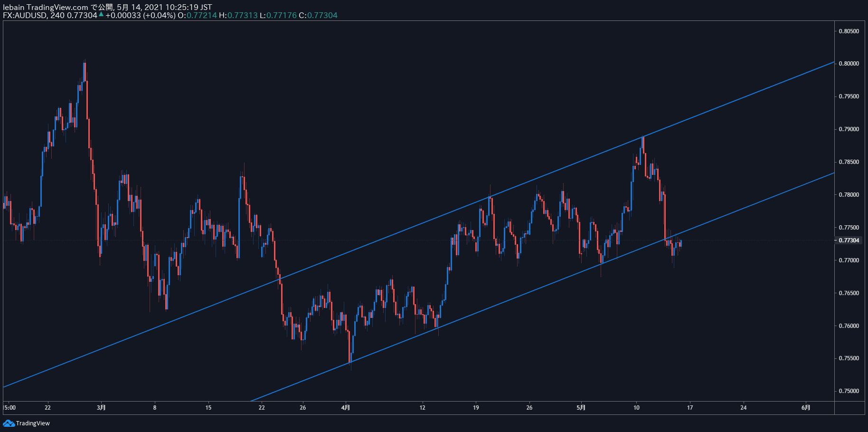The image size is (868, 432).
Task: Click the FX:AUDUSD symbol text
Action: pyautogui.click(x=25, y=15)
